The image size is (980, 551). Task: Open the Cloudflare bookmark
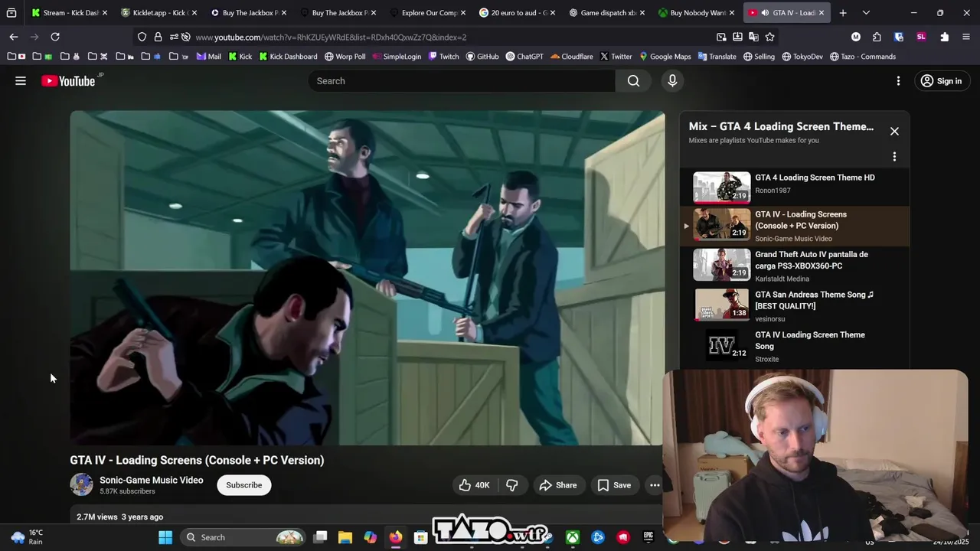click(571, 57)
